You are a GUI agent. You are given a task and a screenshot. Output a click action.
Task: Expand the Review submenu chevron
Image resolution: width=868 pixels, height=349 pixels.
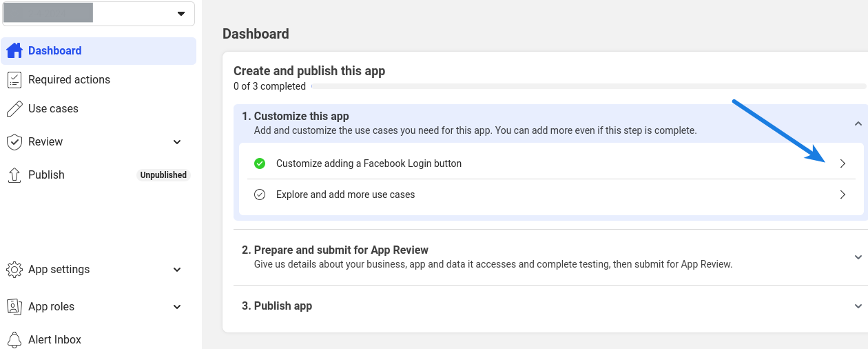(177, 142)
